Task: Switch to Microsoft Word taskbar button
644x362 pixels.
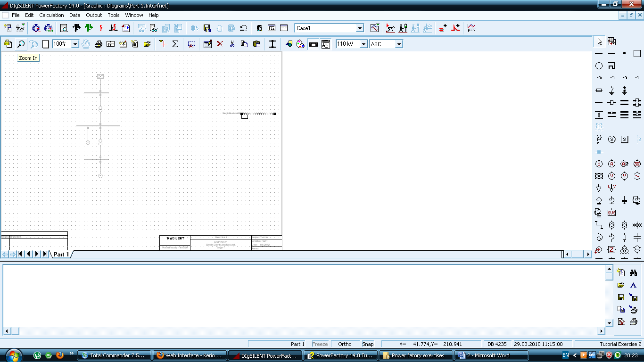Action: tap(492, 355)
